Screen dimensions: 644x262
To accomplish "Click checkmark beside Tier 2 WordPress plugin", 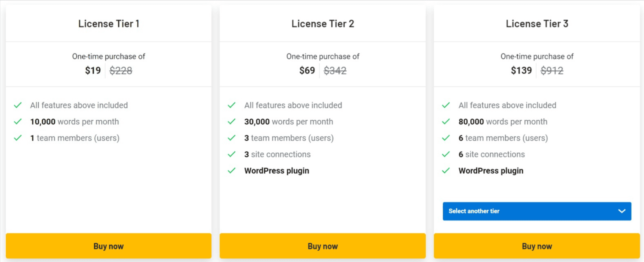I will 232,171.
